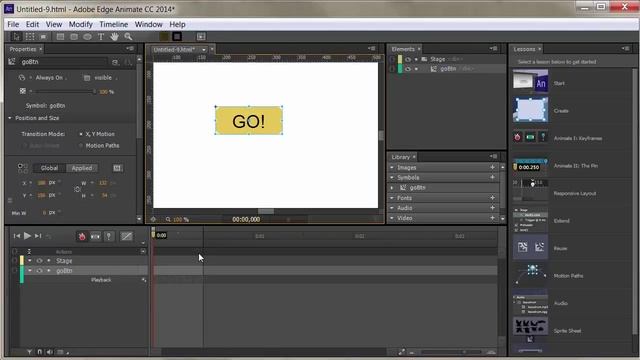This screenshot has width=640, height=360.
Task: Toggle visibility of goBtn in Elements panel
Action: click(x=408, y=69)
